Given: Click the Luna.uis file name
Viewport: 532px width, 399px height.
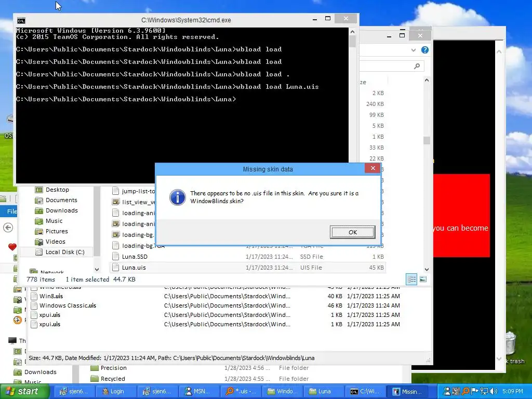Looking at the screenshot, I should pos(134,268).
